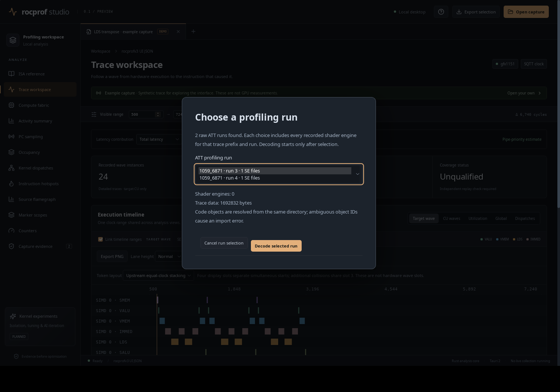Click the Occupancy stack icon

coord(12,152)
